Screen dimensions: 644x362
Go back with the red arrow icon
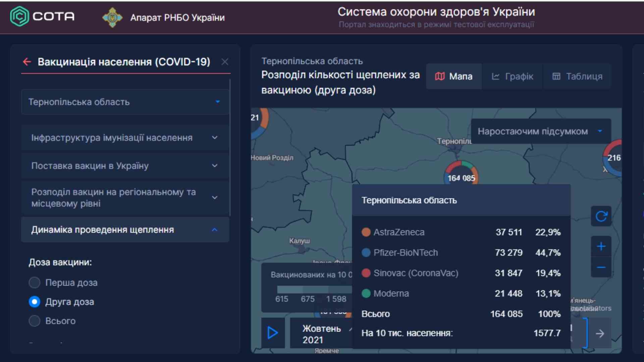coord(27,62)
